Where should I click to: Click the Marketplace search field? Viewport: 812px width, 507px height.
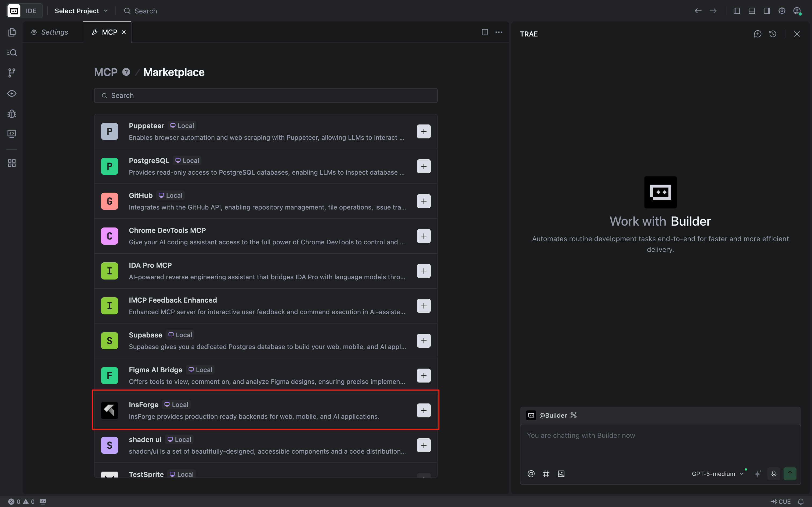tap(265, 95)
